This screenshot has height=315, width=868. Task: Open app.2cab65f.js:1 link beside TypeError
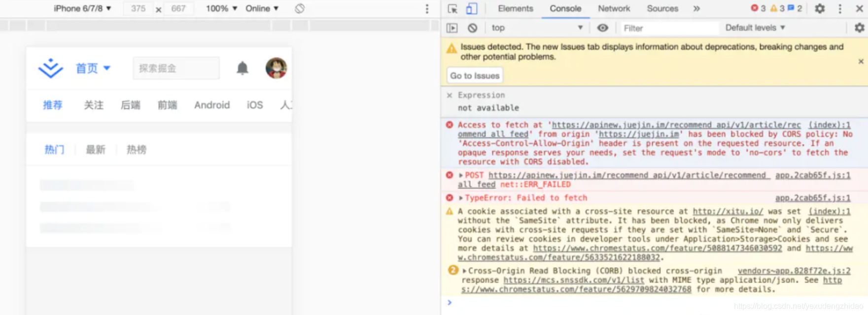coord(813,198)
